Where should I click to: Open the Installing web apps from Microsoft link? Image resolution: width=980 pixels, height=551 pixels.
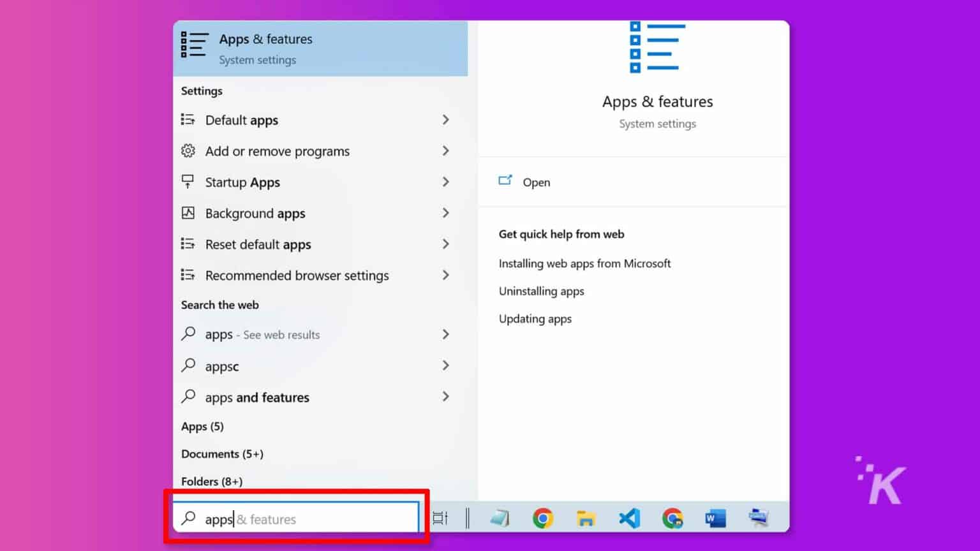tap(584, 263)
